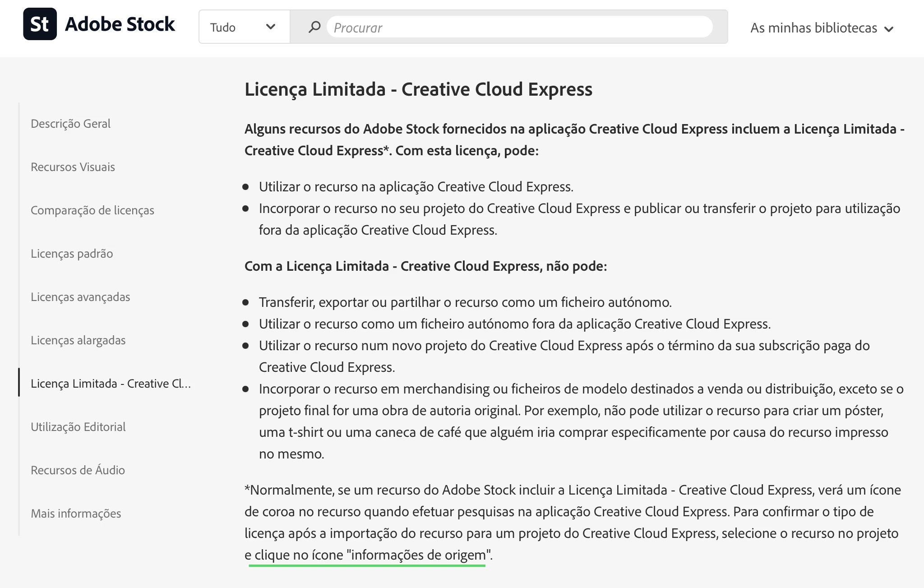Open Recursos Visuais sidebar item

pos(73,167)
